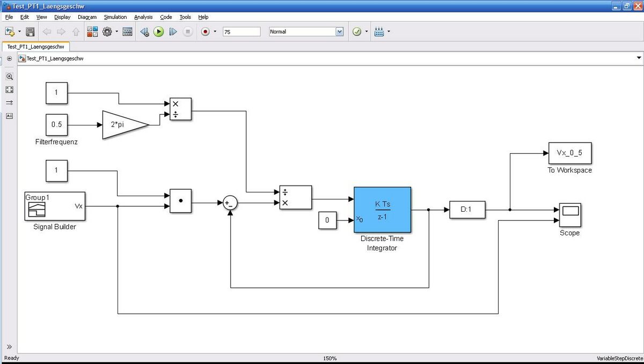Expand the hidden palette chevron at bottom left
The image size is (644, 364).
(9, 346)
